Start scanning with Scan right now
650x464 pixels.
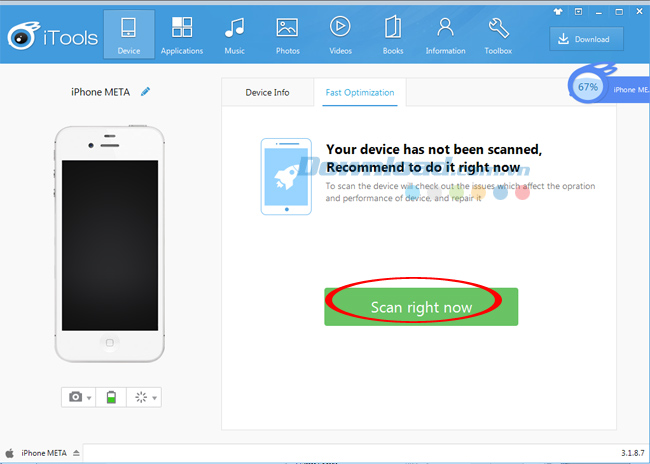(421, 307)
